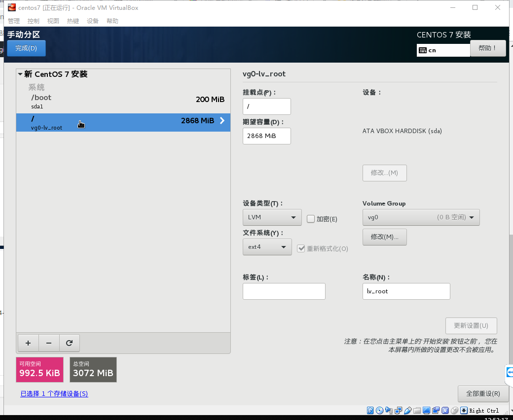Click the network adapter status bar icon

click(399, 411)
